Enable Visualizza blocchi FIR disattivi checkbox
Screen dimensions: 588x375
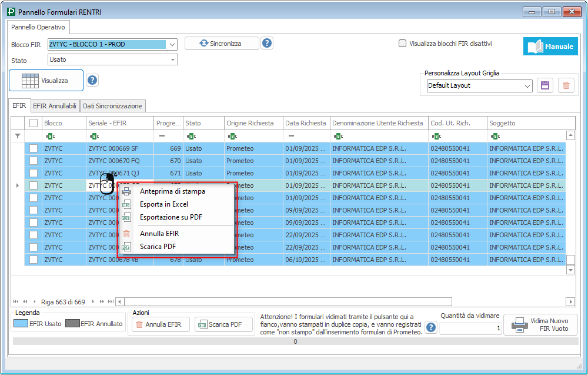tap(403, 44)
